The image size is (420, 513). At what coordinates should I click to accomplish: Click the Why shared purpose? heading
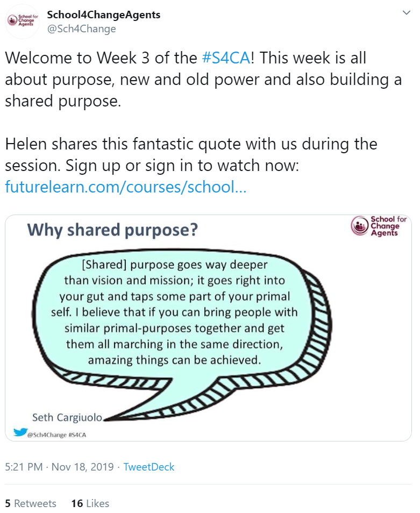[112, 230]
